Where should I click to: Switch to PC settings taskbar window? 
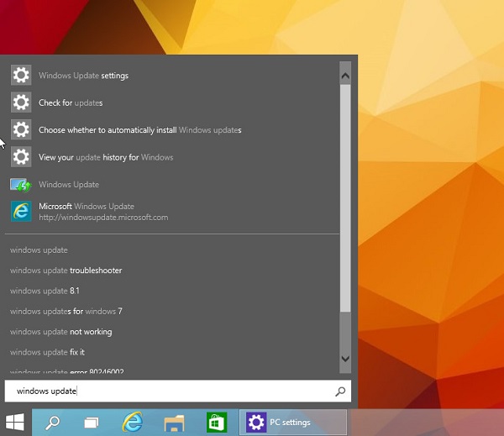[x=294, y=422]
